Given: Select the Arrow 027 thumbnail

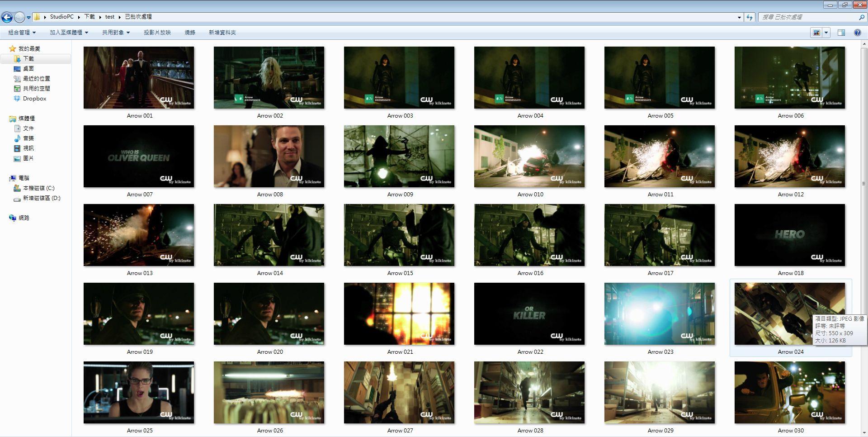Looking at the screenshot, I should [x=399, y=392].
